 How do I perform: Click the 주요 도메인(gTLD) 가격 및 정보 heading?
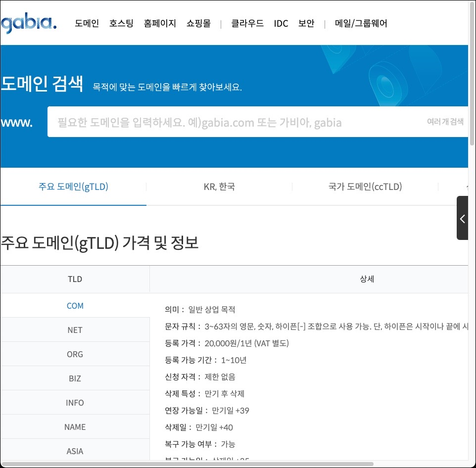(x=99, y=243)
